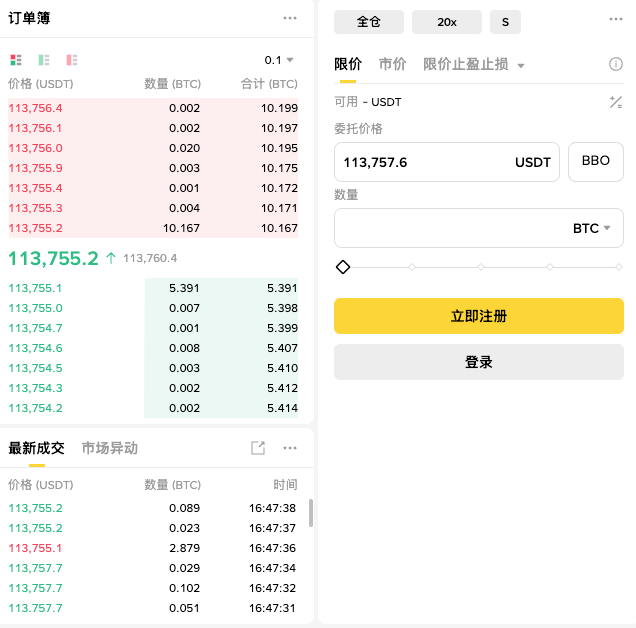The height and width of the screenshot is (628, 636).
Task: Expand the 0.1 price precision dropdown
Action: coord(280,60)
